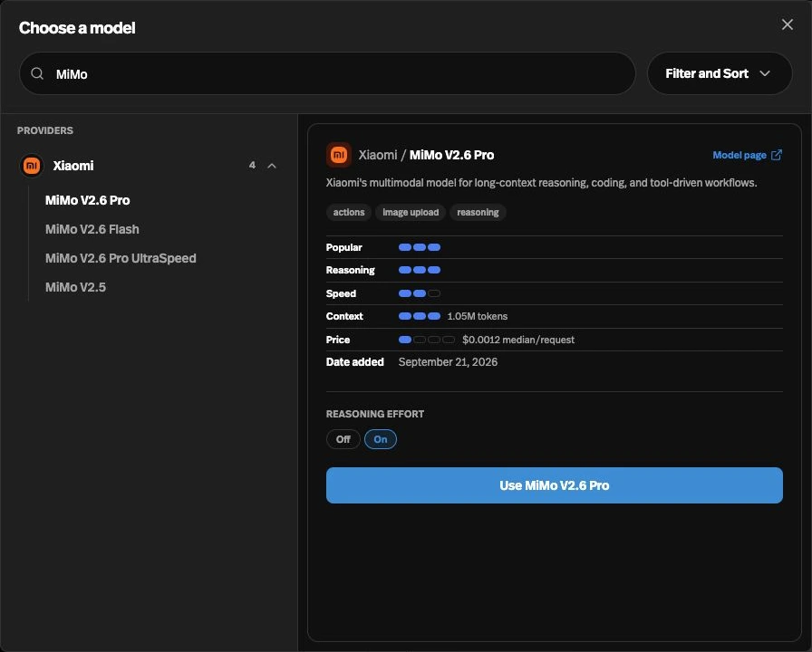Collapse the Xiaomi provider group chevron
This screenshot has height=652, width=812.
(272, 166)
